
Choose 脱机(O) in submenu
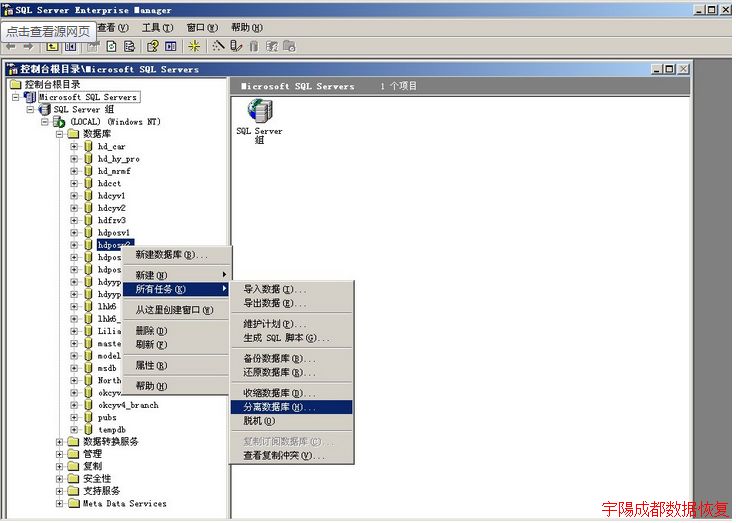click(x=291, y=421)
